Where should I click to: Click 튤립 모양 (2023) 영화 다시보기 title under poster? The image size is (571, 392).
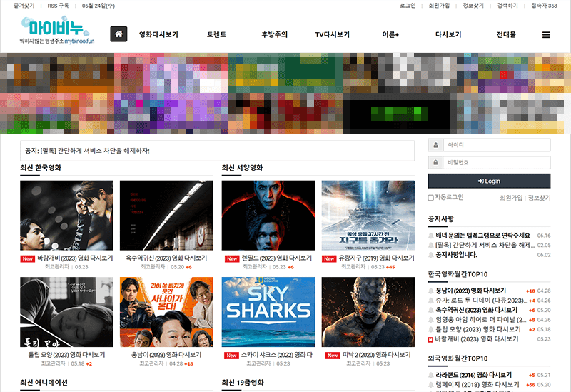tap(66, 355)
